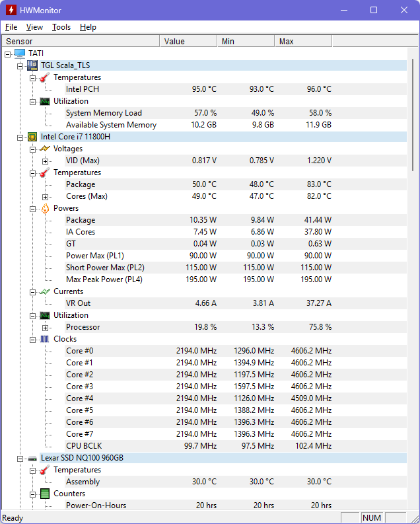Select the Available System Memory row

236,125
